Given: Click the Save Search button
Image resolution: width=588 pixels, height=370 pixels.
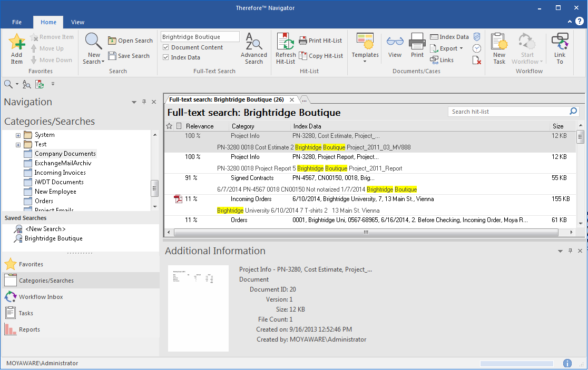Looking at the screenshot, I should (x=130, y=56).
